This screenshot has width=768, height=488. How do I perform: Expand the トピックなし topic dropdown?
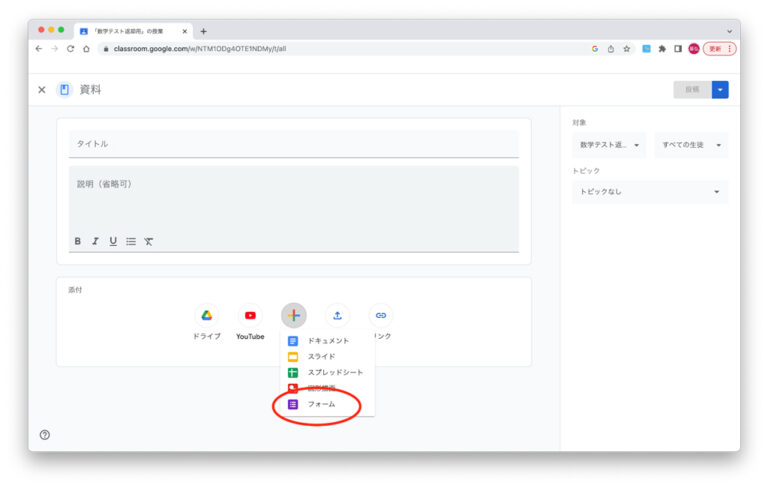(x=649, y=192)
